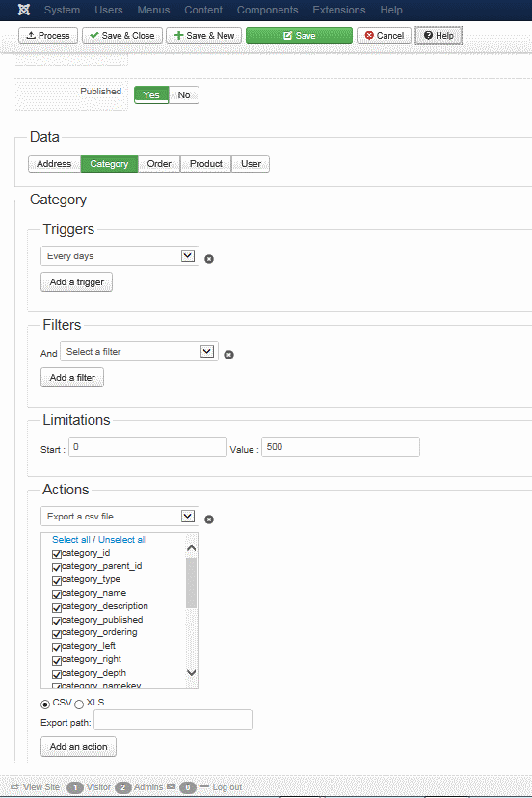Screen dimensions: 532x798
Task: Click the Add a trigger button
Action: [76, 282]
